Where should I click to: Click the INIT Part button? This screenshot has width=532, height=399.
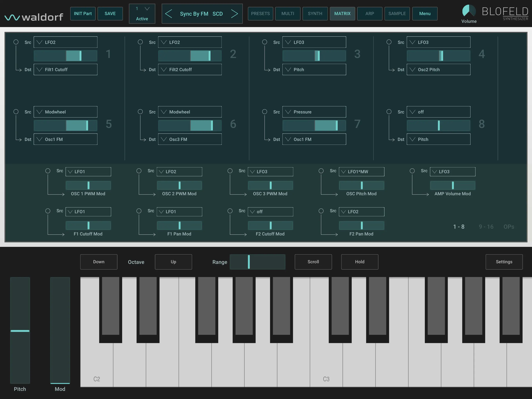(x=83, y=14)
